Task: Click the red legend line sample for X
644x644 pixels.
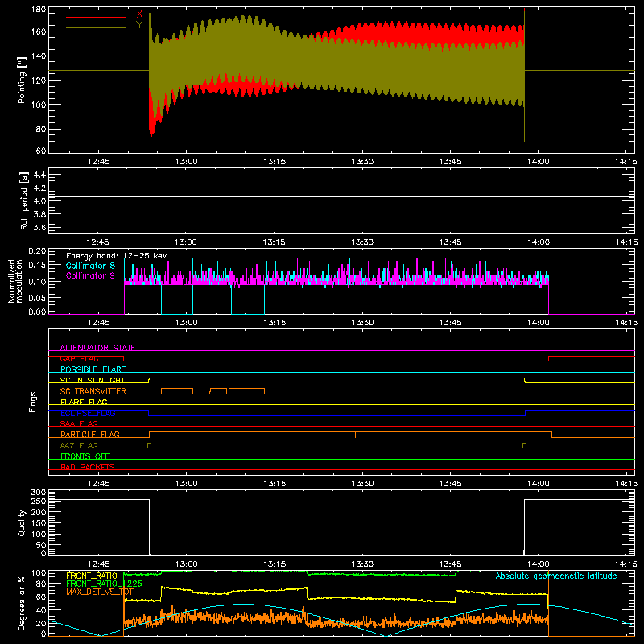Action: (96, 17)
